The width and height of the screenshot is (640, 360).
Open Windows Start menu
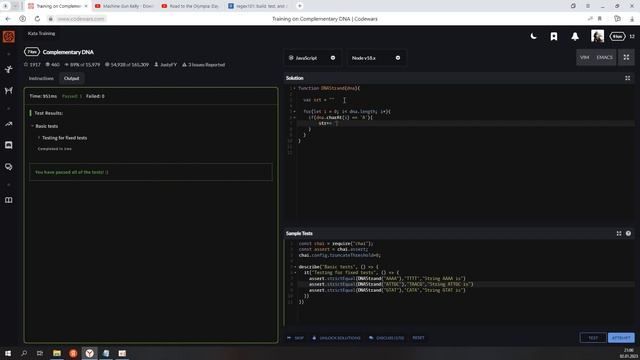pos(8,353)
